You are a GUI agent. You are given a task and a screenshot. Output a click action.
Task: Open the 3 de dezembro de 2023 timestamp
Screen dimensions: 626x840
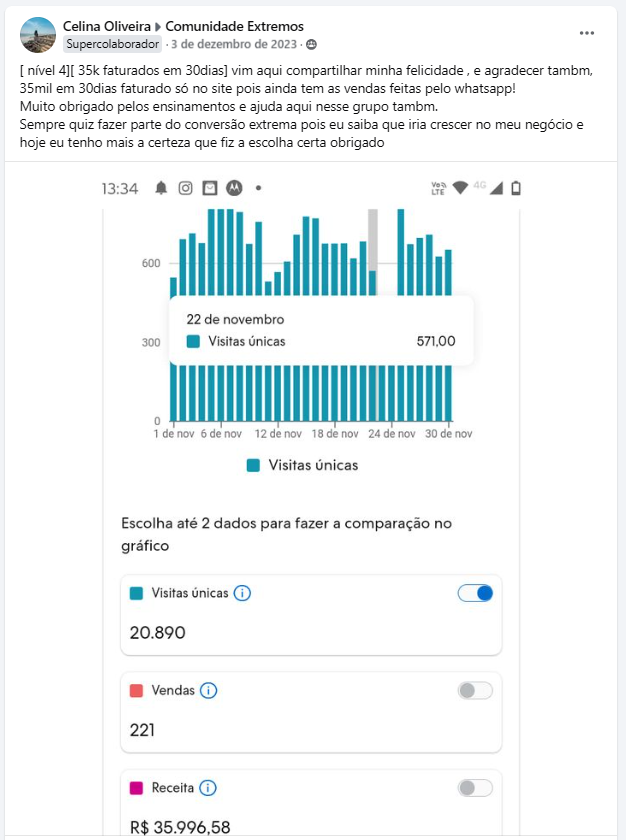[x=233, y=44]
